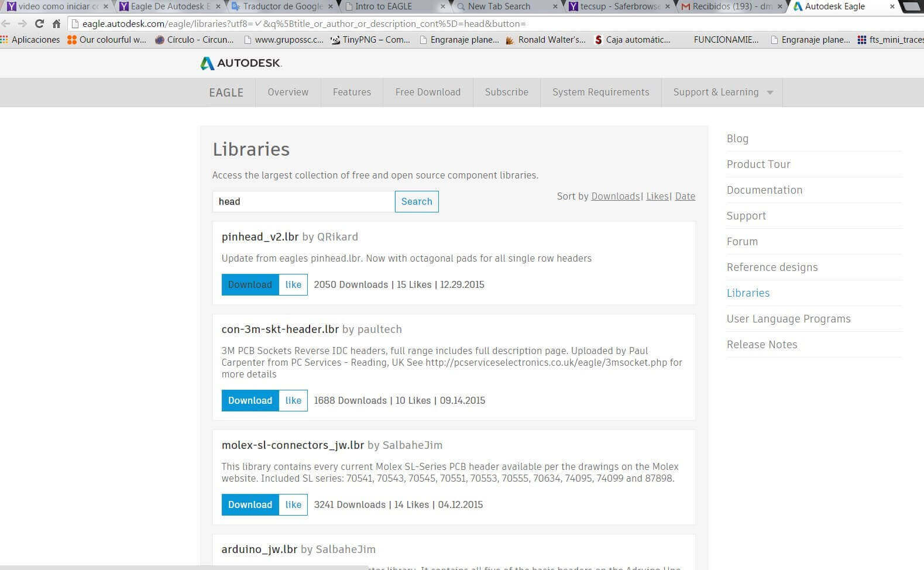Image resolution: width=924 pixels, height=570 pixels.
Task: Like the molex-sl-connectors_jw.lbr library
Action: click(x=293, y=505)
